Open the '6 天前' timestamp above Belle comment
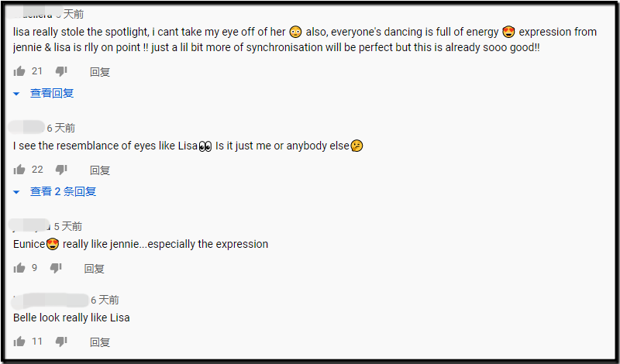 [105, 300]
